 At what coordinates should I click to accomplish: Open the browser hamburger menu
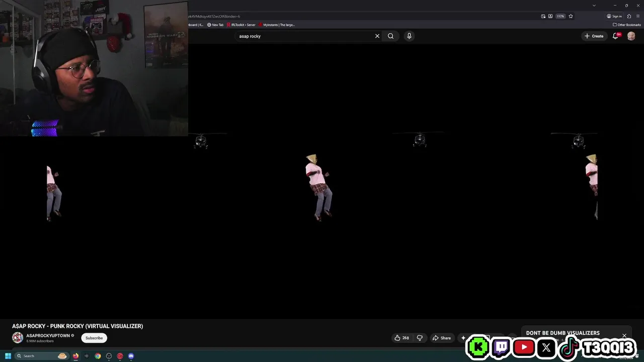(637, 16)
